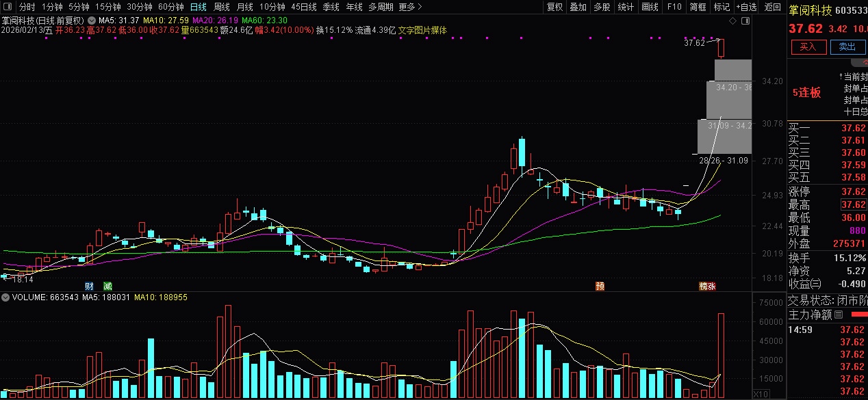Add stock via +自选 button
The width and height of the screenshot is (868, 400).
[746, 7]
